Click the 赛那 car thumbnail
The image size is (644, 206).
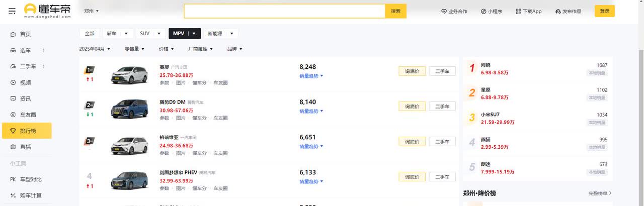129,75
